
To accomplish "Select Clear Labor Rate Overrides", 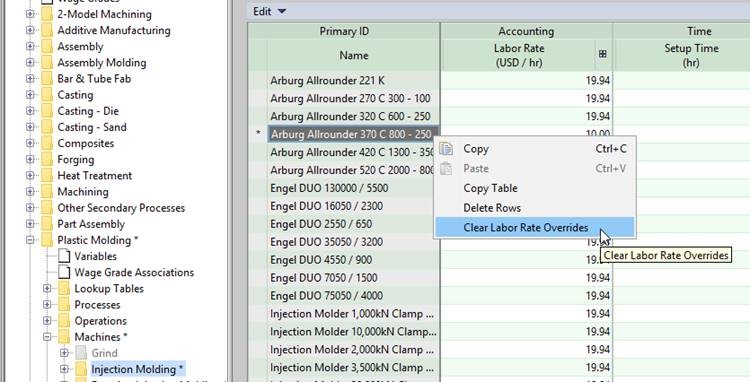I will (535, 228).
